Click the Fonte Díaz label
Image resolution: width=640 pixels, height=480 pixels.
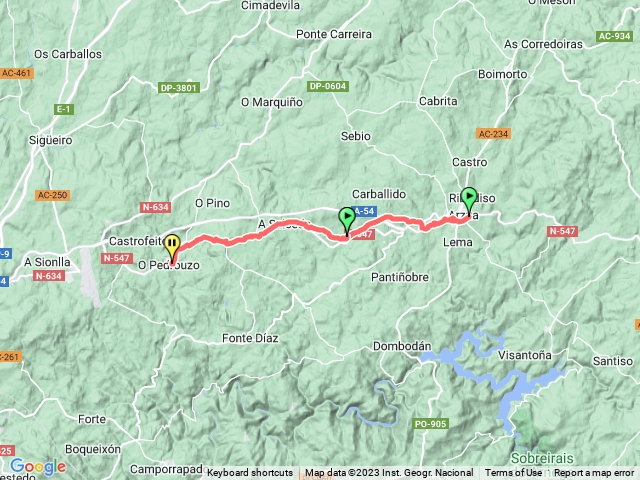pyautogui.click(x=250, y=338)
